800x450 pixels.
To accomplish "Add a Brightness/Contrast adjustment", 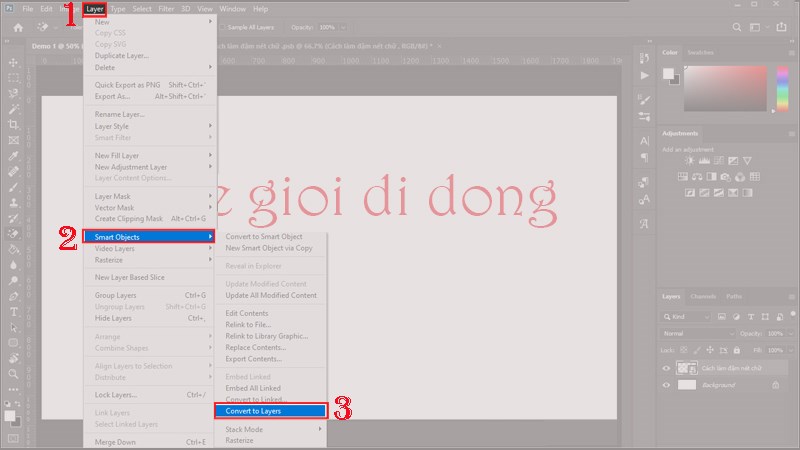I will coord(689,161).
